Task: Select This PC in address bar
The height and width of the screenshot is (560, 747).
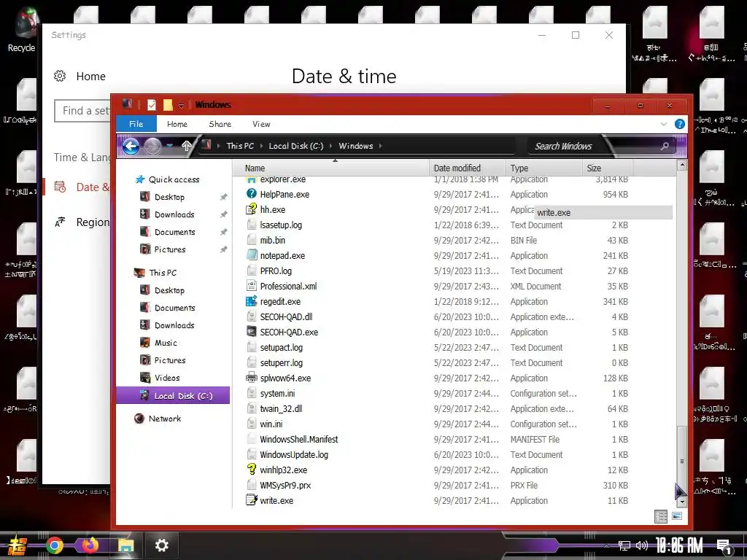Action: tap(240, 146)
